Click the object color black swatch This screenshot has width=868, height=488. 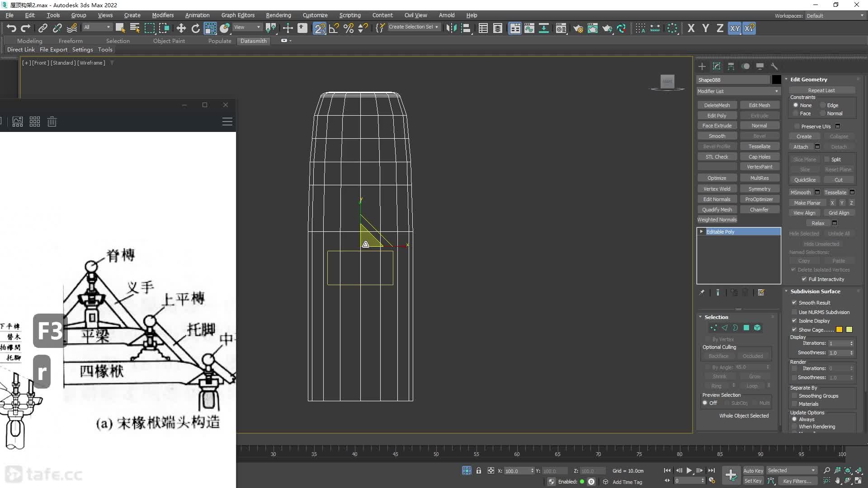coord(776,80)
